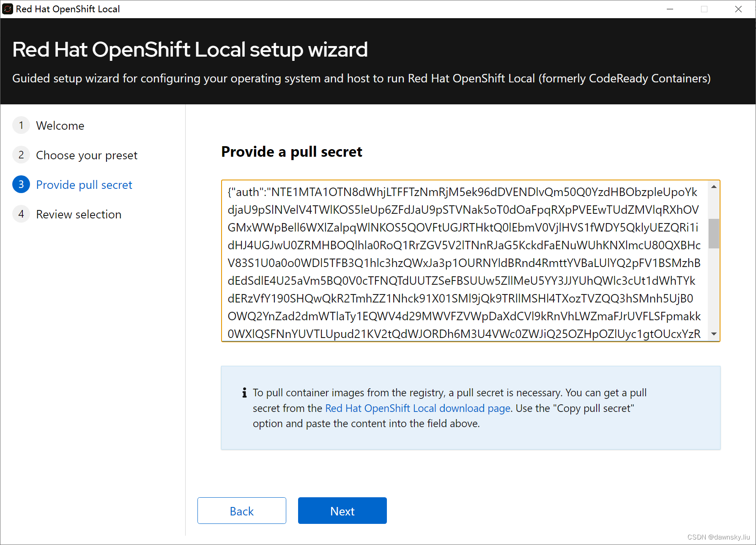Go to Choose your preset step
Screen dimensions: 756x545
click(87, 155)
